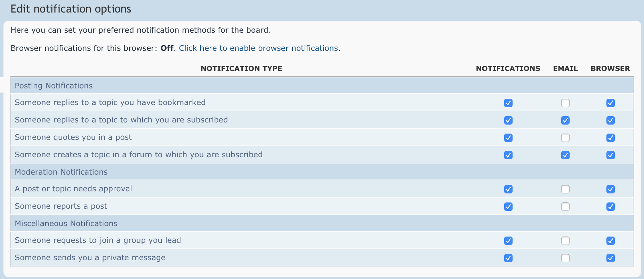Disable browser alerts for private messages
This screenshot has width=644, height=279.
(x=611, y=258)
